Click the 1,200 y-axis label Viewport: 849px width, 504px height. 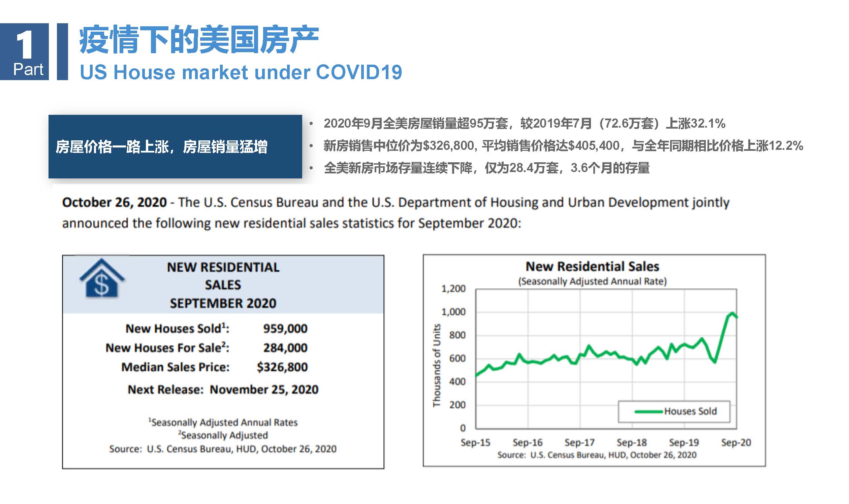[x=453, y=289]
